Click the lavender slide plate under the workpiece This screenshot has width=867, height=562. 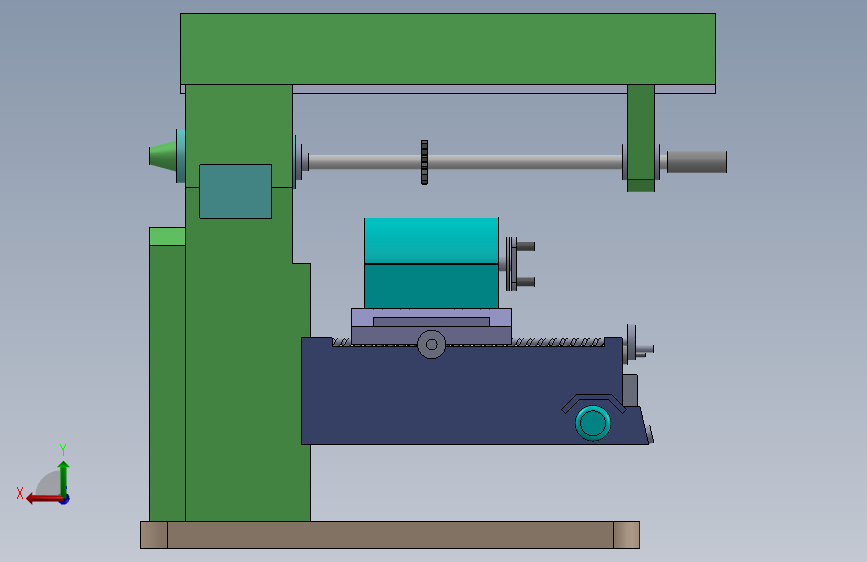tap(431, 318)
